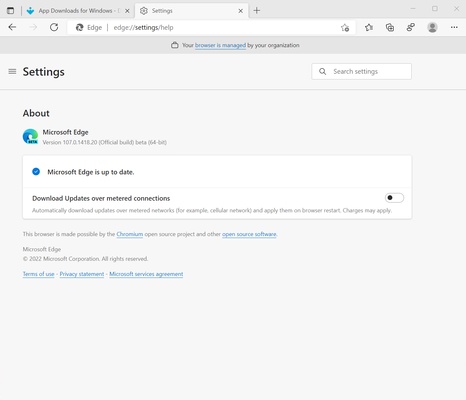
Task: Open the user profile menu
Action: tap(432, 27)
